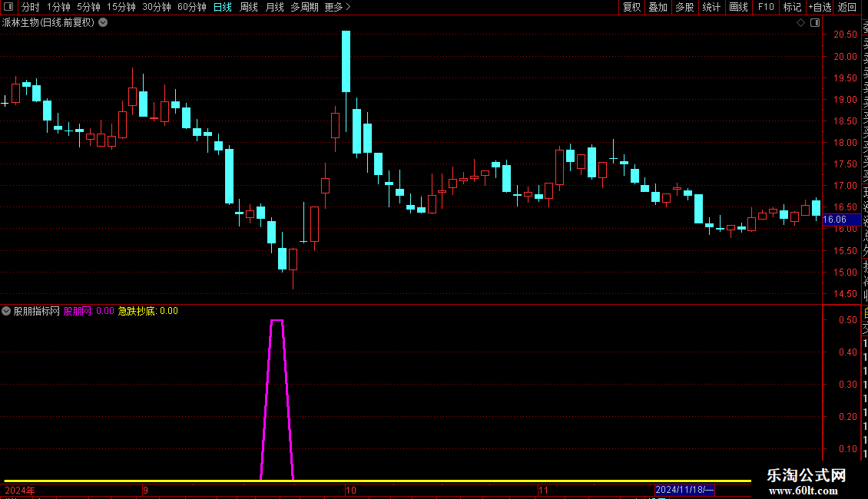868x499 pixels.
Task: Click the 派林生物(日线 前复权) title
Action: point(48,23)
